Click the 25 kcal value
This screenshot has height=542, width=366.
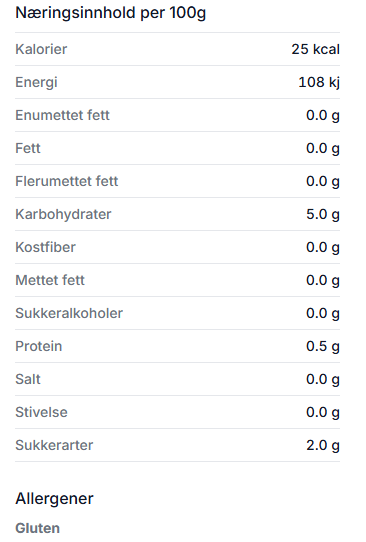[x=316, y=49]
